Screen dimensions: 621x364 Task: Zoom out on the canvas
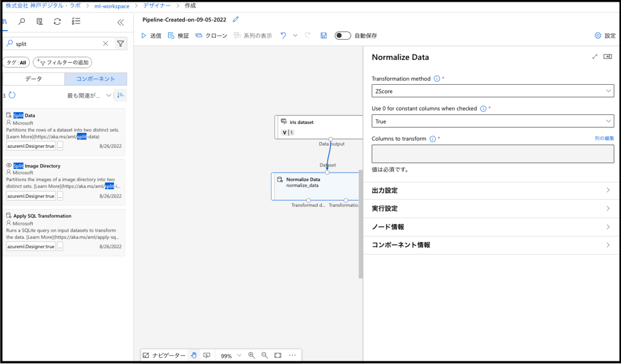pyautogui.click(x=264, y=355)
